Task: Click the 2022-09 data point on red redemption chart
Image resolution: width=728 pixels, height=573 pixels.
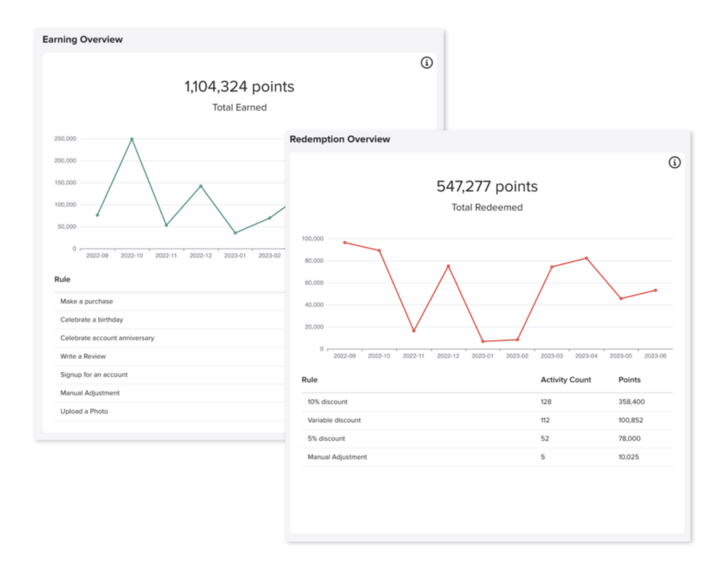Action: coord(345,242)
